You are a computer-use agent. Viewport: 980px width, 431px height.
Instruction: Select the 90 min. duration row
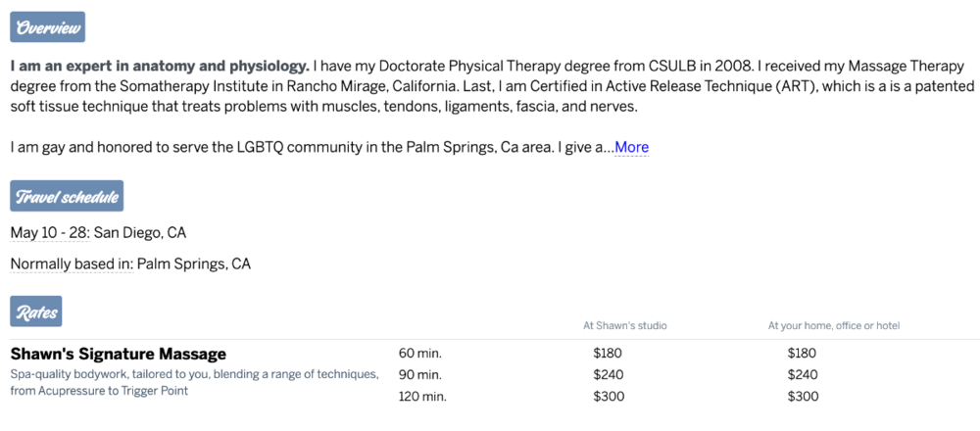418,375
